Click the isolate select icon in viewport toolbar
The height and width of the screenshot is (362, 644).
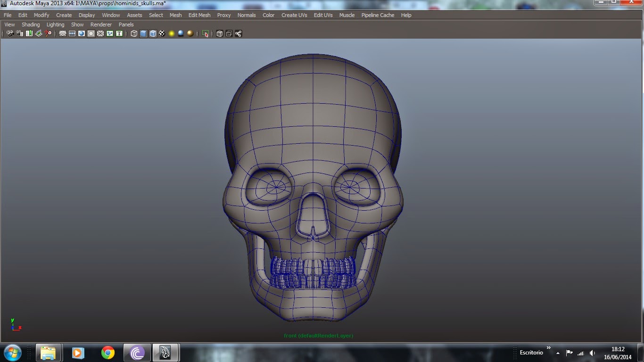click(206, 33)
